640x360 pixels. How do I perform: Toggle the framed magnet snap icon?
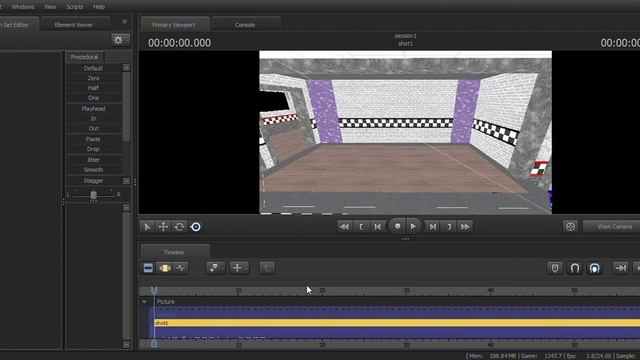coord(595,268)
